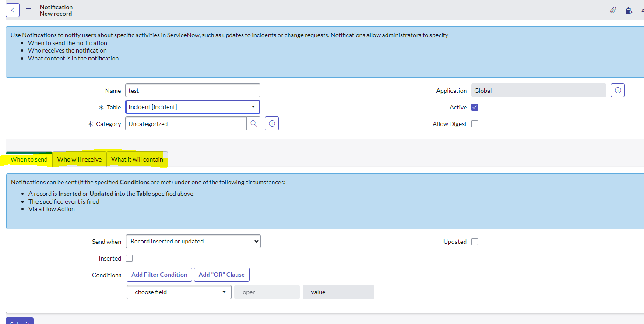Tick the Inserted checkbox
This screenshot has width=644, height=324.
click(x=129, y=258)
